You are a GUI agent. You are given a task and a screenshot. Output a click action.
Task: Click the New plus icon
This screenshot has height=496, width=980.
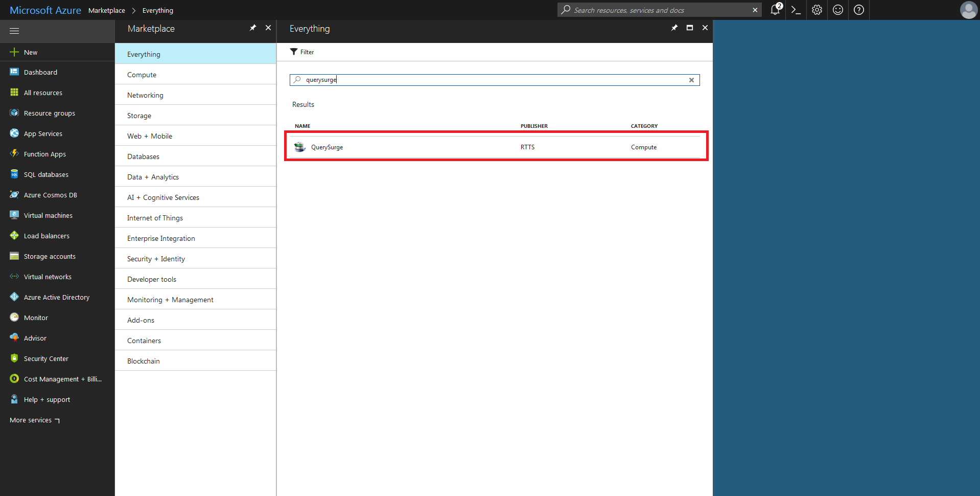tap(14, 52)
